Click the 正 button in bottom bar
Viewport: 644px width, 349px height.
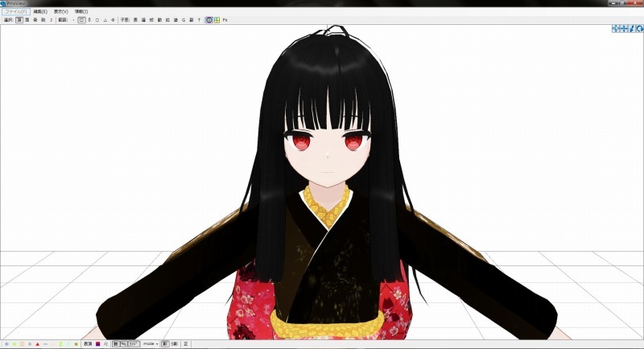(186, 344)
